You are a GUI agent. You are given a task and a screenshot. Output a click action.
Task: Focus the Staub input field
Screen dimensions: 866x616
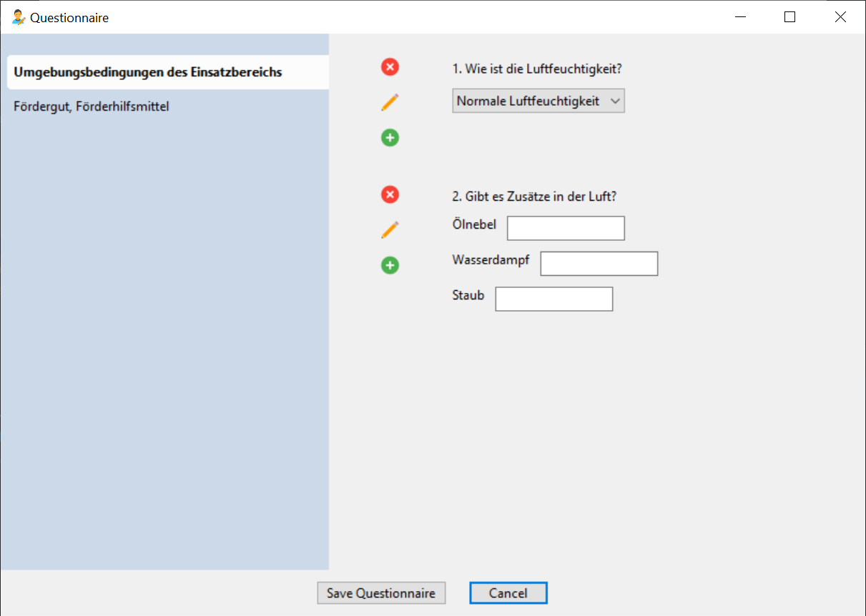[554, 299]
